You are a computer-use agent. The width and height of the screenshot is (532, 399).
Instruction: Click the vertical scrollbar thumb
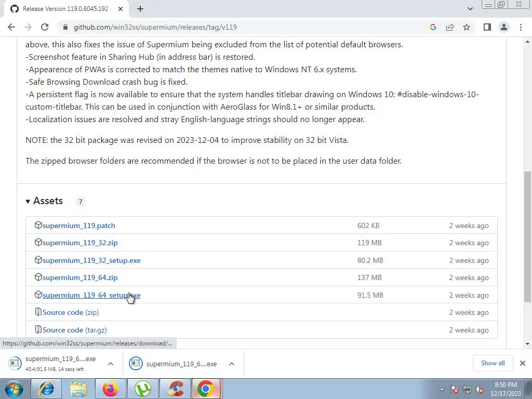(528, 236)
